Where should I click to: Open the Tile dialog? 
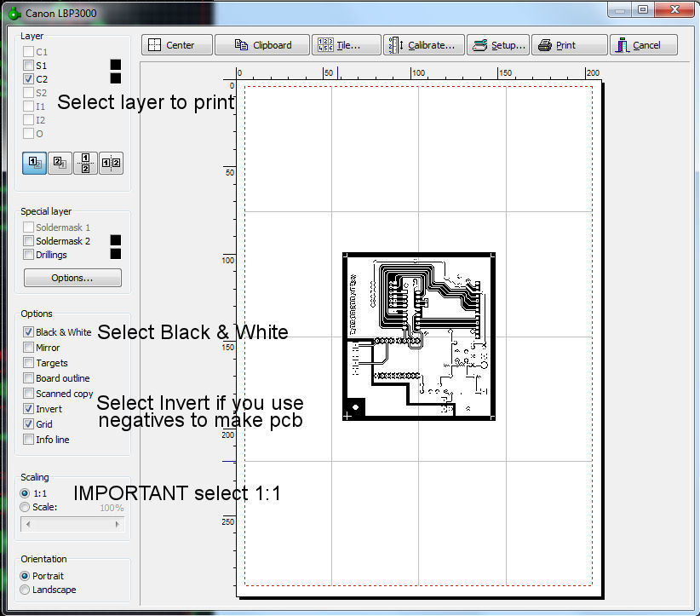(347, 45)
